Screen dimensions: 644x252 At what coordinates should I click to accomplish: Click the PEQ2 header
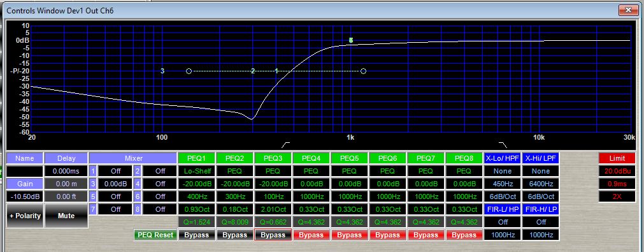(235, 158)
